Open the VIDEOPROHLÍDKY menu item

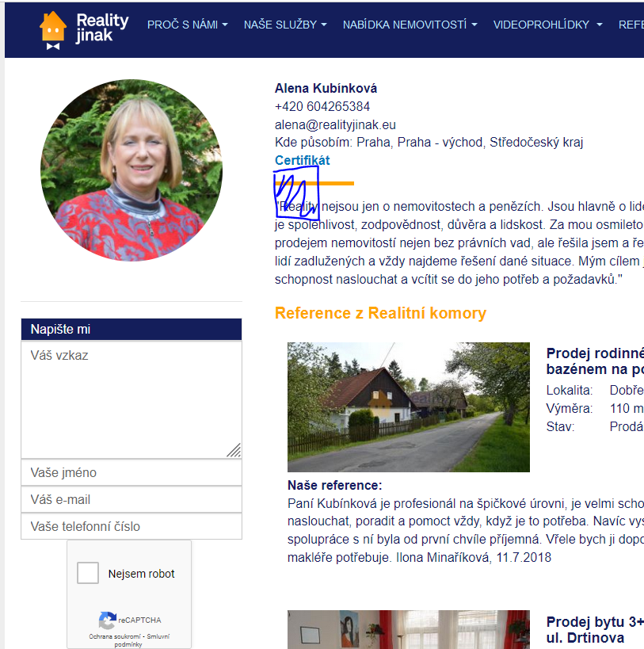pyautogui.click(x=547, y=25)
